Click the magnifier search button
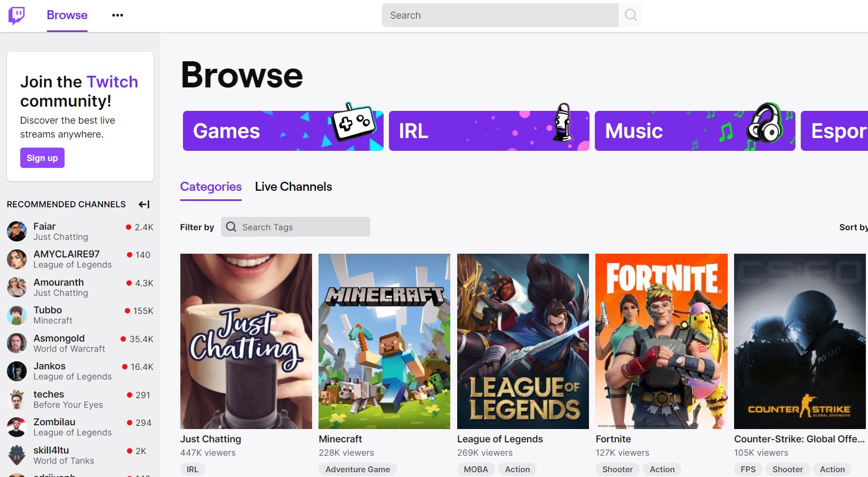This screenshot has width=868, height=477. (x=631, y=15)
